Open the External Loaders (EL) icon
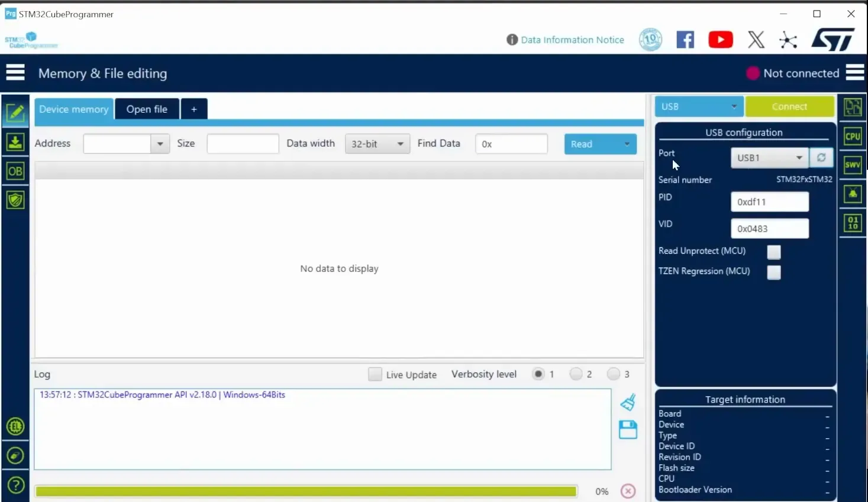The width and height of the screenshot is (868, 502). point(15,426)
